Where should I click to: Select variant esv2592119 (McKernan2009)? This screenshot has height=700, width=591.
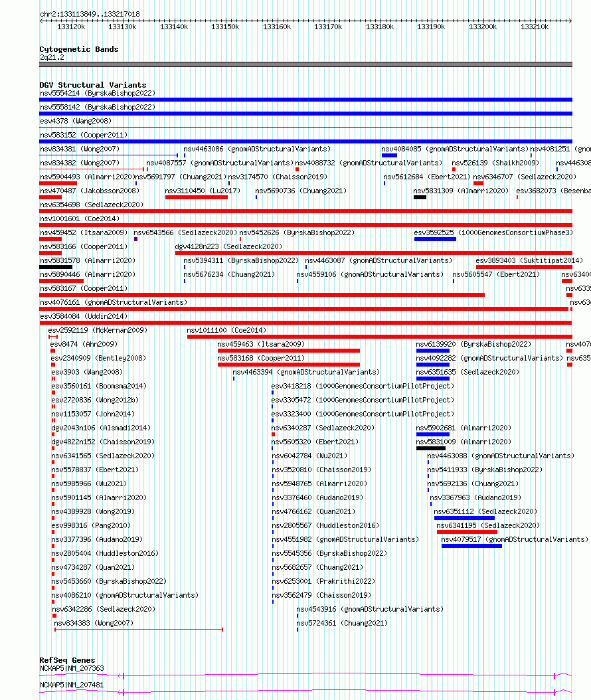[98, 330]
